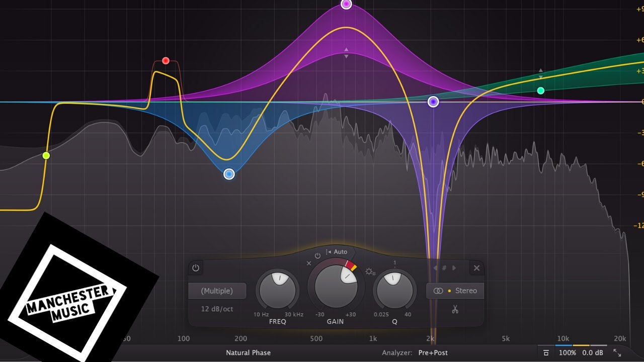
Task: Select the red band node near 80 Hz
Action: (166, 60)
